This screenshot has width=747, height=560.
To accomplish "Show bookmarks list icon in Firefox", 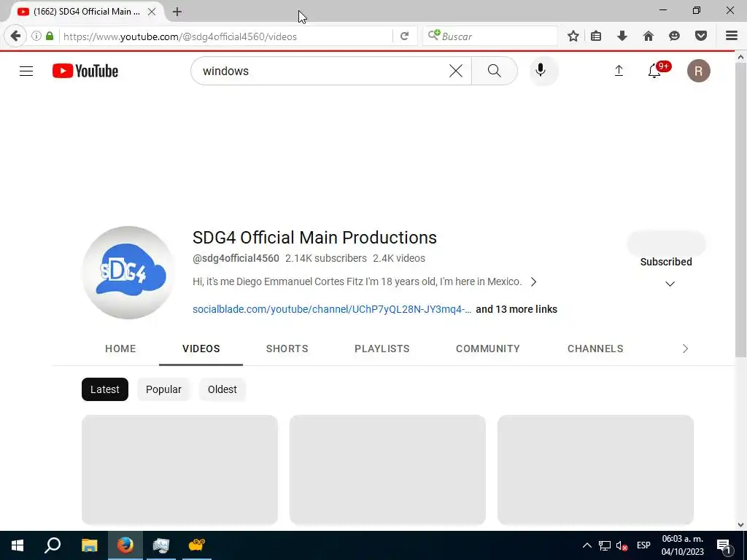I will coord(596,36).
